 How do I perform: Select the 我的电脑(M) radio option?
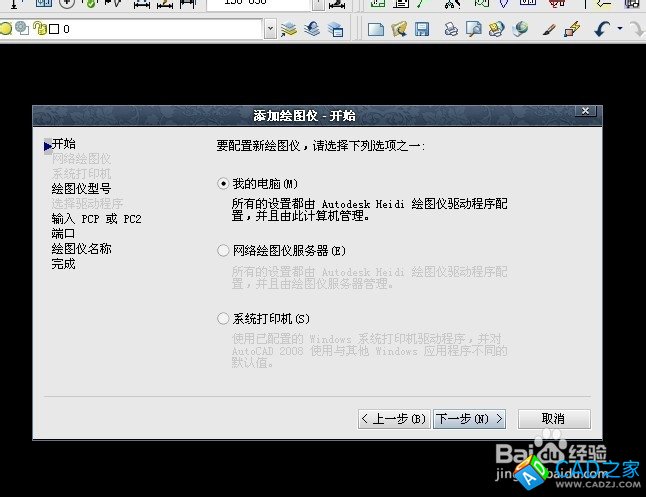(223, 184)
